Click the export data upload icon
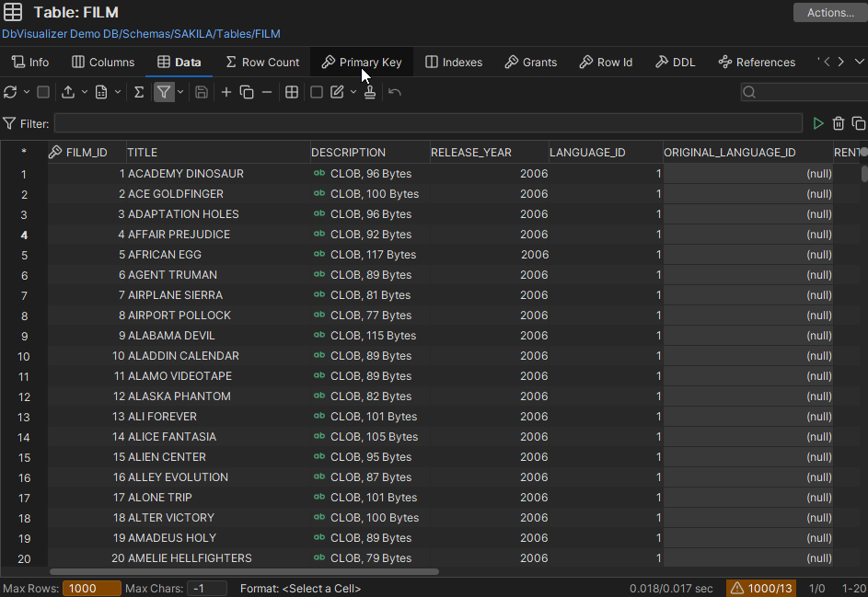 click(68, 92)
